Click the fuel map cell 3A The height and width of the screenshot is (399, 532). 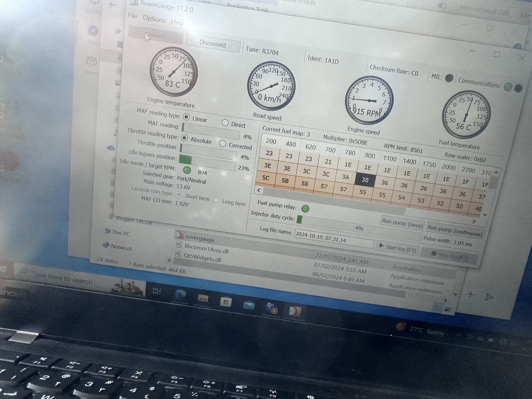click(x=345, y=177)
